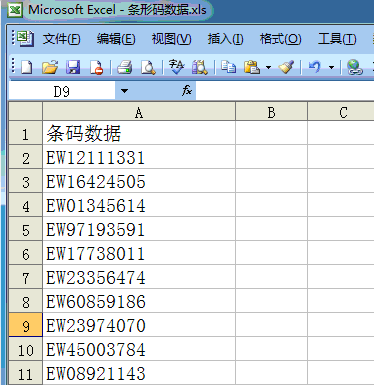
Task: Click inside the formula bar input
Action: tap(285, 91)
